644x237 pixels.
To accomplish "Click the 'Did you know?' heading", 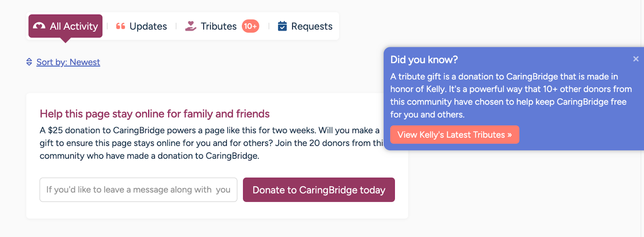I will [424, 60].
